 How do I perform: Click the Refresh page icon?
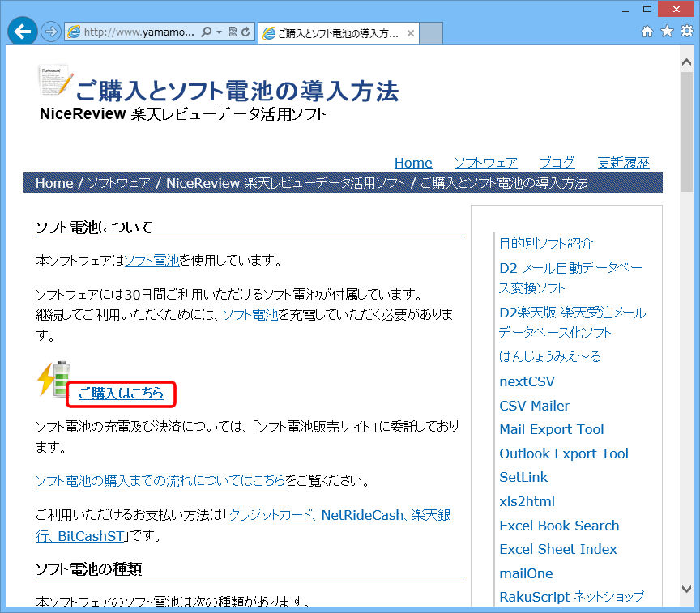pyautogui.click(x=245, y=32)
